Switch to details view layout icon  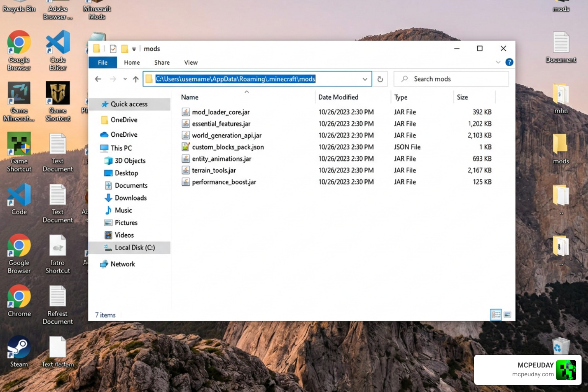pyautogui.click(x=496, y=315)
